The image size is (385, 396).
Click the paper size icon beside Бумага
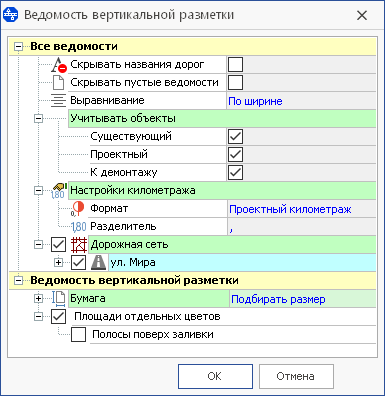pyautogui.click(x=59, y=299)
